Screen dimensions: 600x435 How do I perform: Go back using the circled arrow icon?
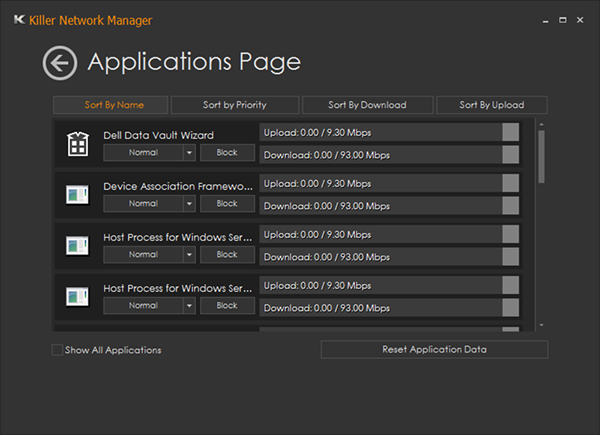tap(60, 63)
